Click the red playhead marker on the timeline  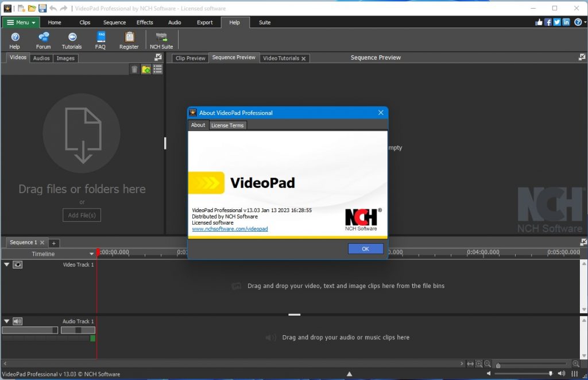(x=98, y=252)
